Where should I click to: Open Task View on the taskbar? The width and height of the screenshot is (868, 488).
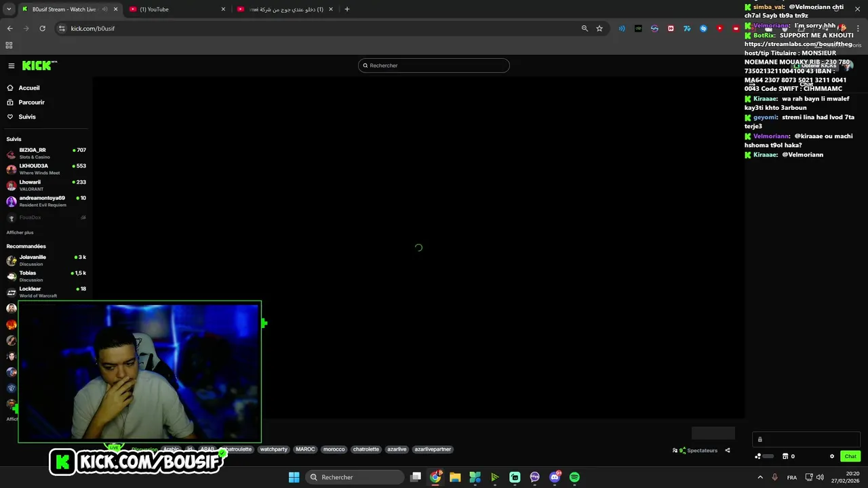point(416,477)
